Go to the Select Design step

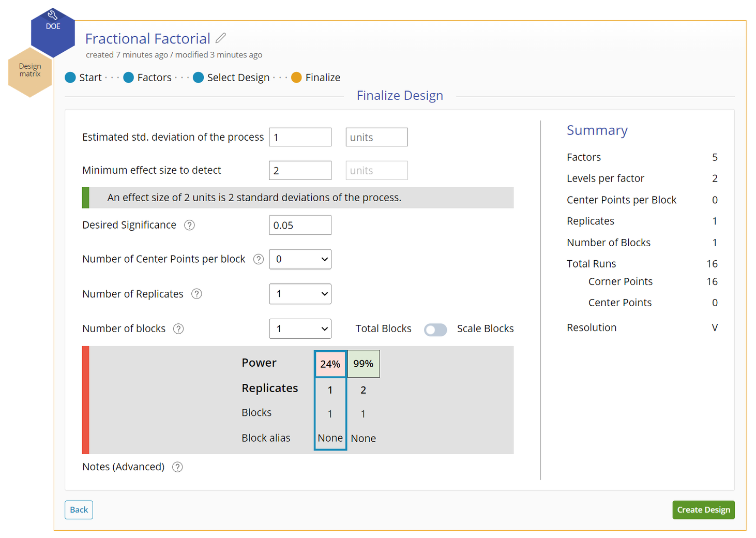(231, 78)
